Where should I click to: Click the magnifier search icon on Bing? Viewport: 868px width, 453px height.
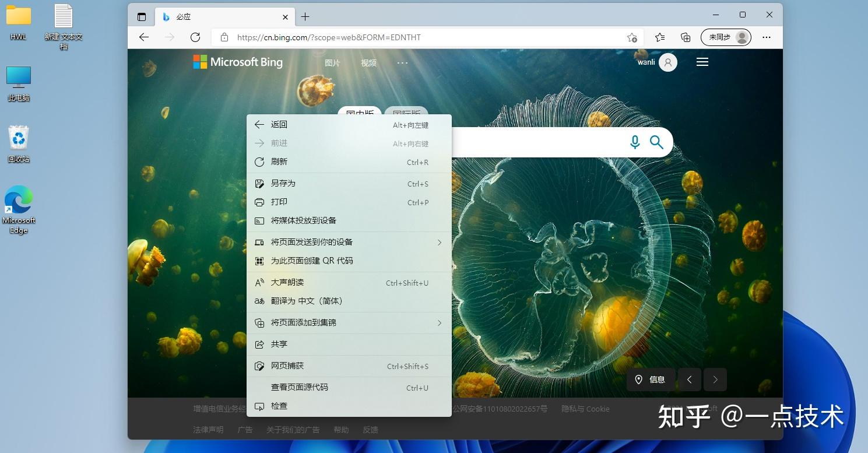click(656, 142)
